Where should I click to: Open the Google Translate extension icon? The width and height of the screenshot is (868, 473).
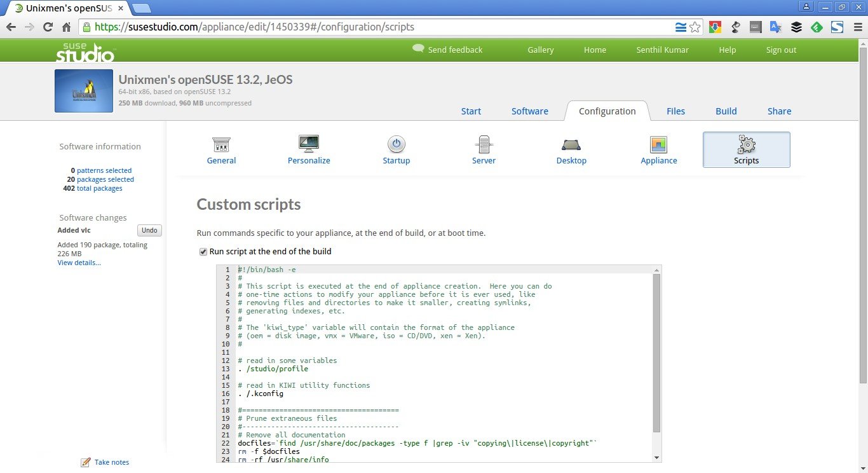pyautogui.click(x=776, y=27)
